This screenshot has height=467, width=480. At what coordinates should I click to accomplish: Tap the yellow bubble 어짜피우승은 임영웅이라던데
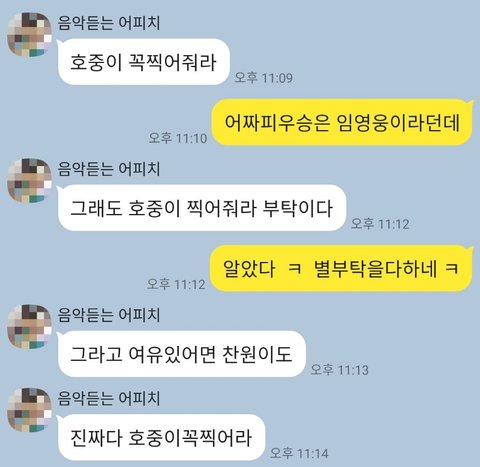(x=342, y=122)
